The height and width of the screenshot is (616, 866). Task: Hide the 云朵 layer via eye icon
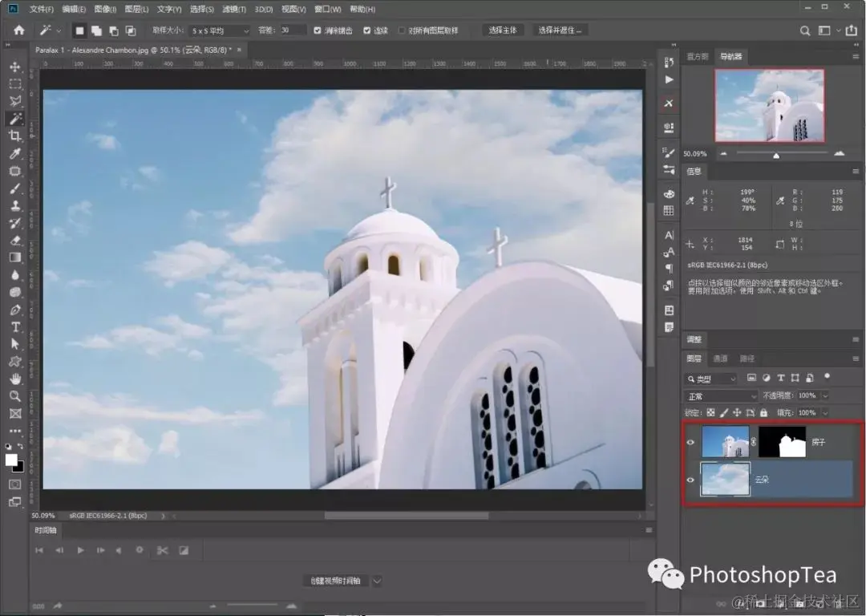690,480
